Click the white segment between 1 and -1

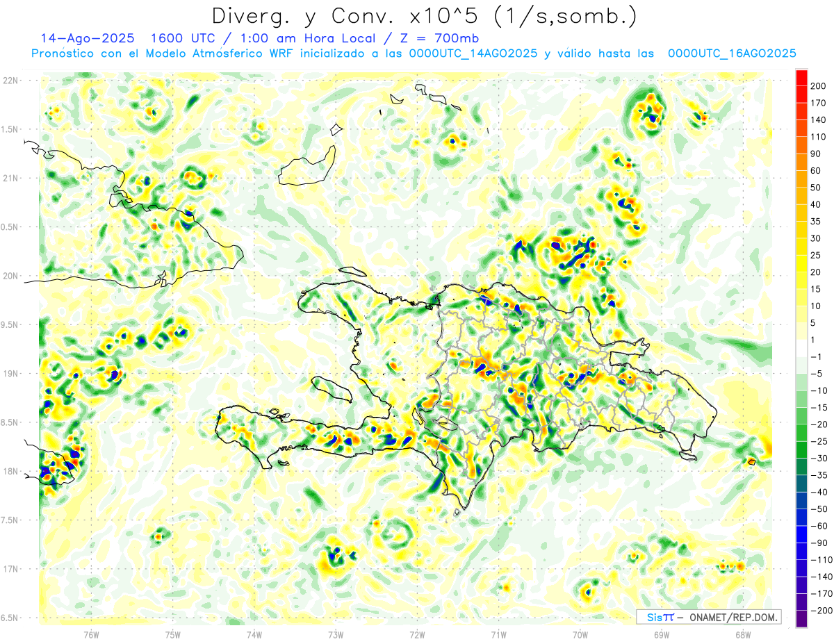tap(801, 349)
